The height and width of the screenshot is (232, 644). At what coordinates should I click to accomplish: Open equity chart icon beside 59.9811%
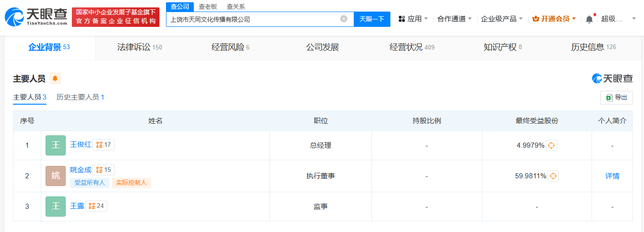pos(553,176)
